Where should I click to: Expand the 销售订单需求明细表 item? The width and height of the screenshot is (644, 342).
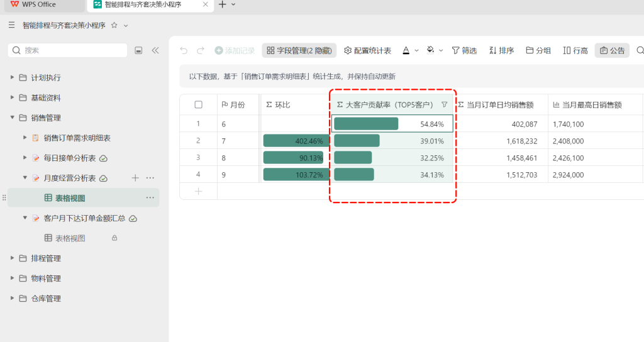tap(25, 138)
